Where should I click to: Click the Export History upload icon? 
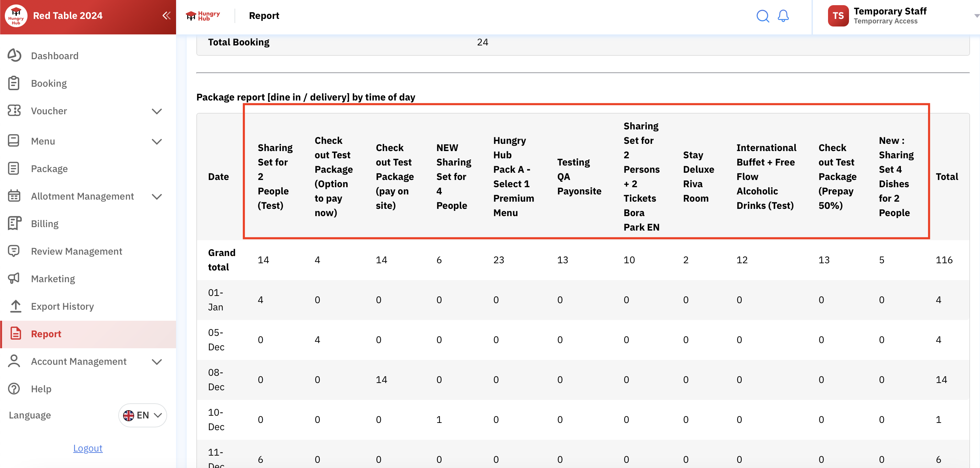[x=15, y=306]
